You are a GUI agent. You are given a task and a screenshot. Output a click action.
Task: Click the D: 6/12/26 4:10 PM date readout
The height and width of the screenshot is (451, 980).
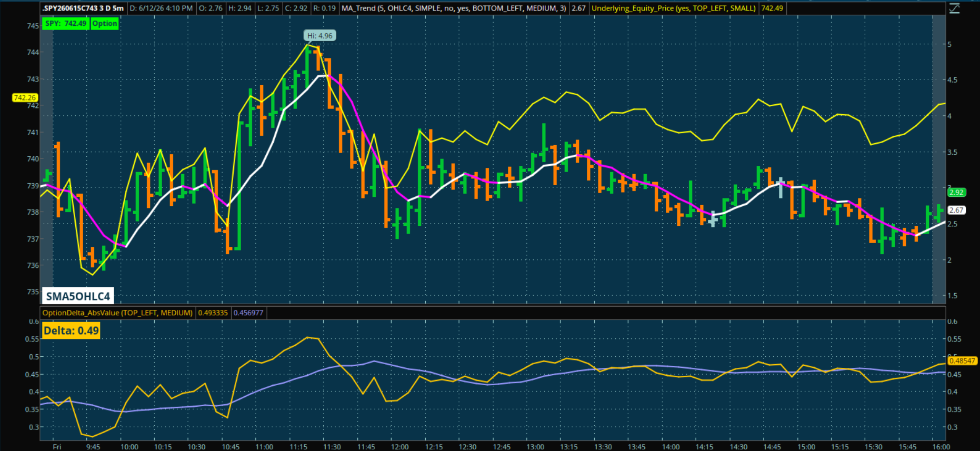(161, 8)
